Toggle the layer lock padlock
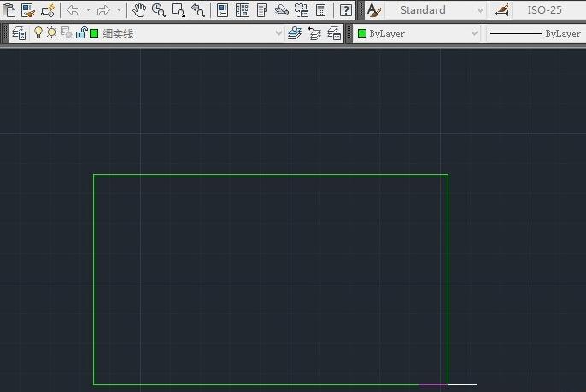 (81, 33)
